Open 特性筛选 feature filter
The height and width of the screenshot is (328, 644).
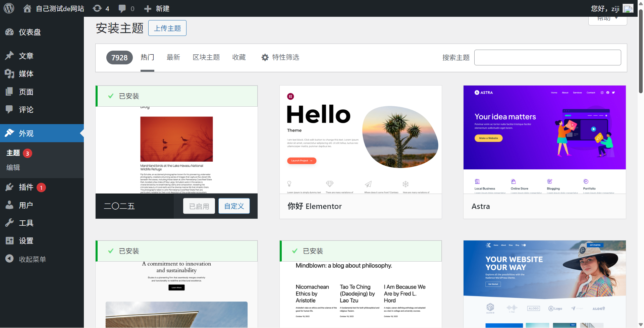[x=280, y=57]
